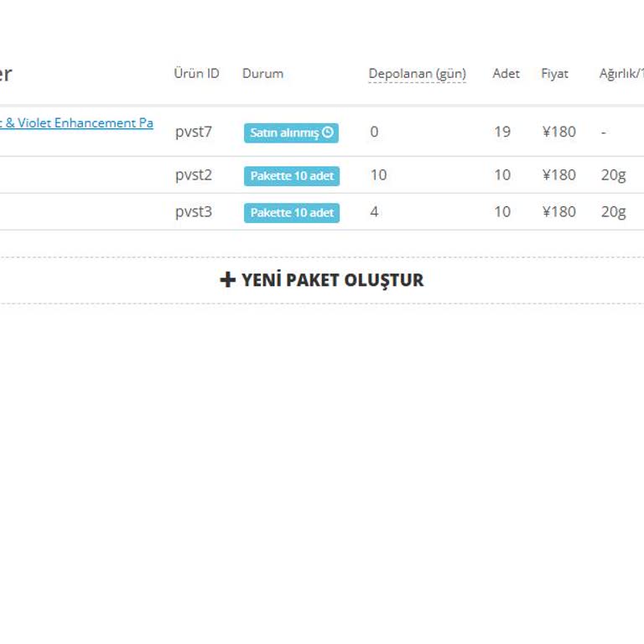644x644 pixels.
Task: Click the YENİ PAKET OLUŞTUR button
Action: 322,280
